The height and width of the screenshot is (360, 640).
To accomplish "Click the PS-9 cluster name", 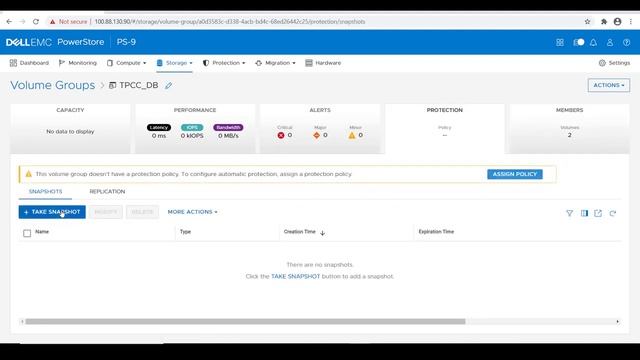I will [126, 42].
